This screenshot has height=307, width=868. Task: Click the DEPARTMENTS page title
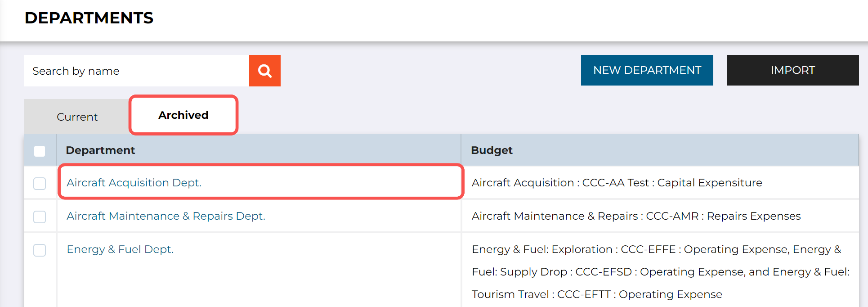point(89,18)
